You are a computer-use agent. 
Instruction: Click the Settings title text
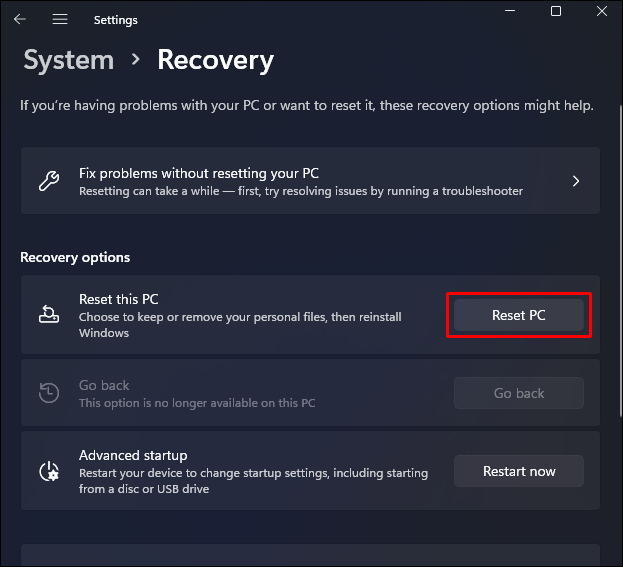pos(115,19)
